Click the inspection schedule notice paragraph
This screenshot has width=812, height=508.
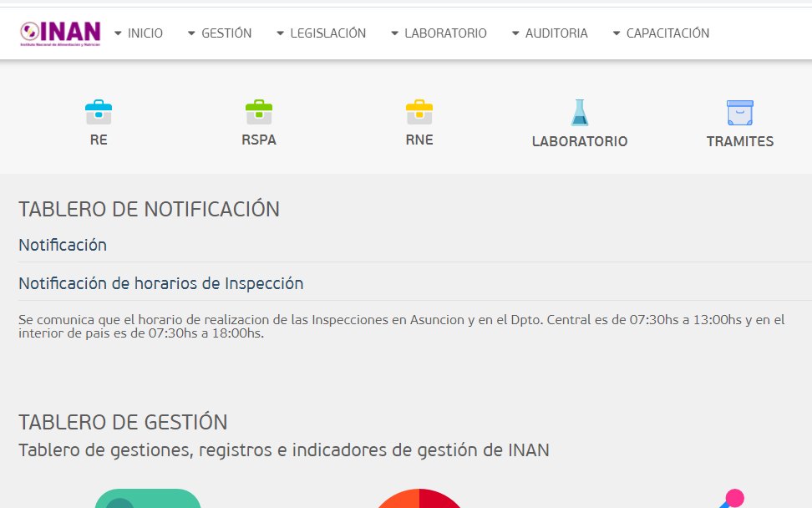tap(402, 326)
